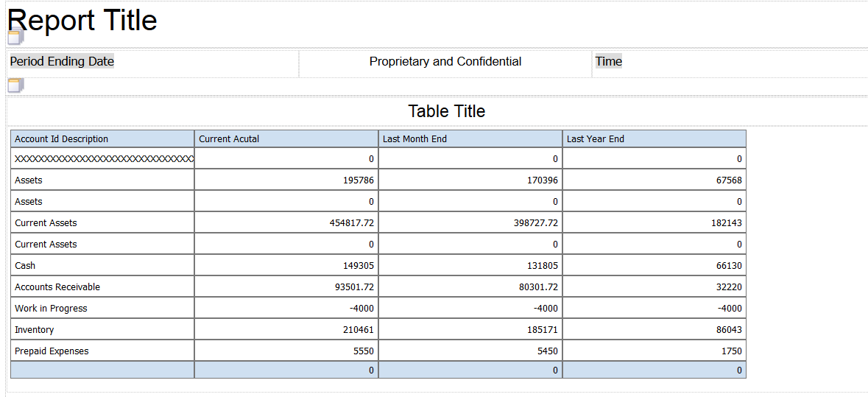Select the value 454817.72

click(351, 223)
